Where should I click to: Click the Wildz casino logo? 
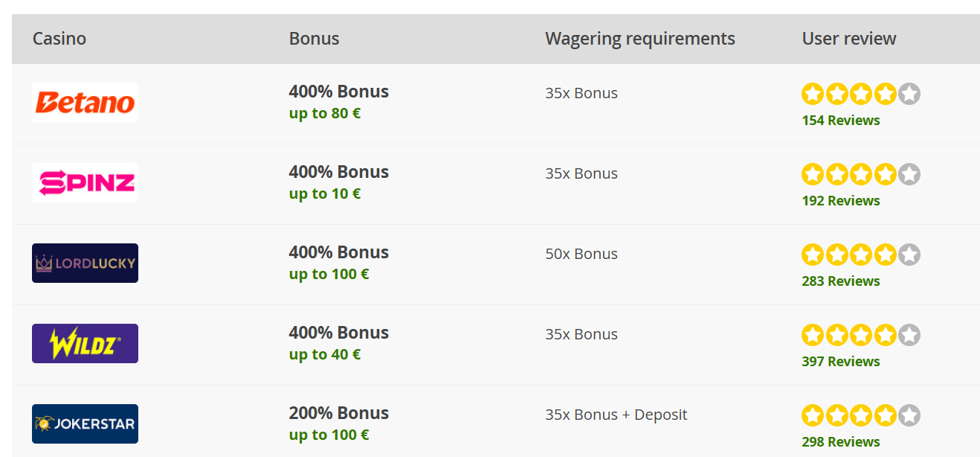(x=85, y=343)
